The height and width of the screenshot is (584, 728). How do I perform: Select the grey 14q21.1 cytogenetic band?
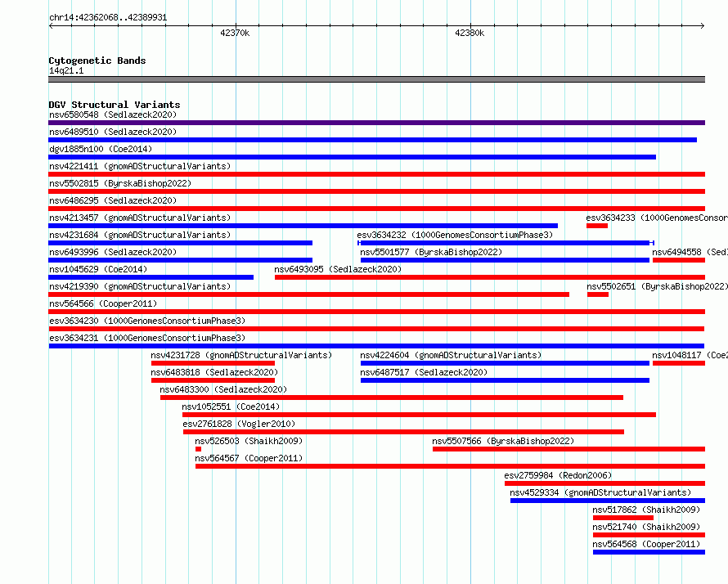[x=376, y=79]
